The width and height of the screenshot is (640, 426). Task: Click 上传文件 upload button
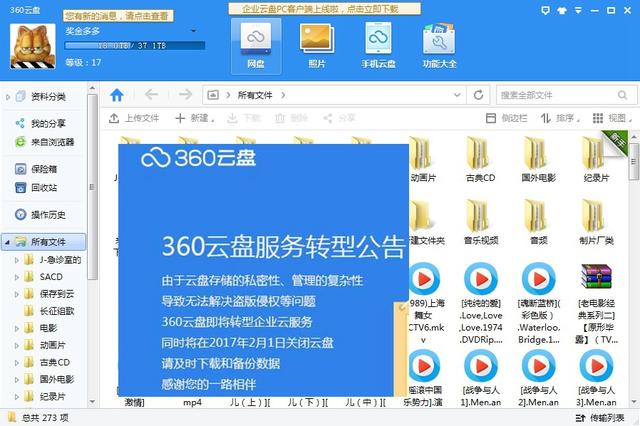click(x=134, y=118)
